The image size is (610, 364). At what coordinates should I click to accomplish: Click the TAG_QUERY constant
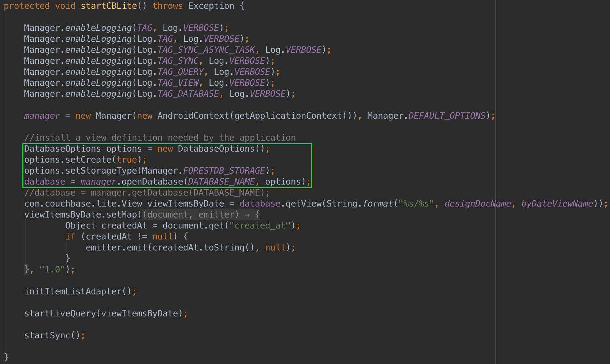pos(181,72)
